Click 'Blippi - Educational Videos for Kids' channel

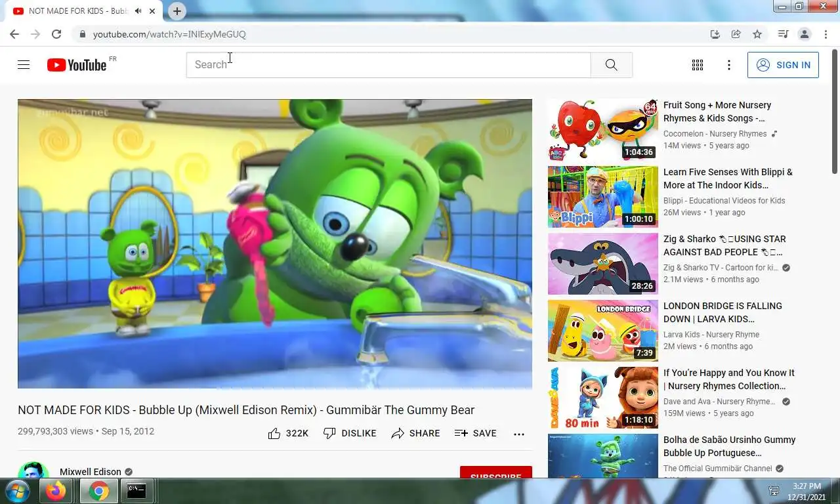(724, 201)
